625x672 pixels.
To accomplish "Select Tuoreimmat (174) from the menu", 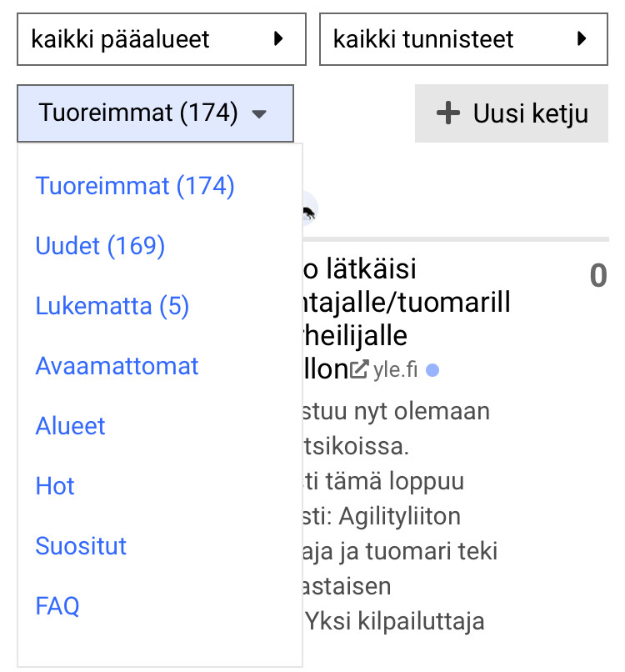I will (x=135, y=186).
